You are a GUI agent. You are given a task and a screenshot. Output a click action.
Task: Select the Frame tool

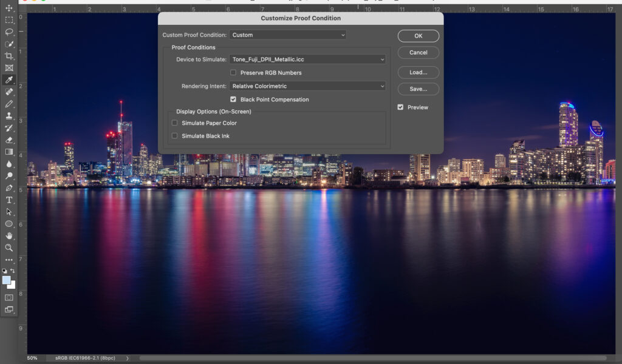click(x=9, y=68)
